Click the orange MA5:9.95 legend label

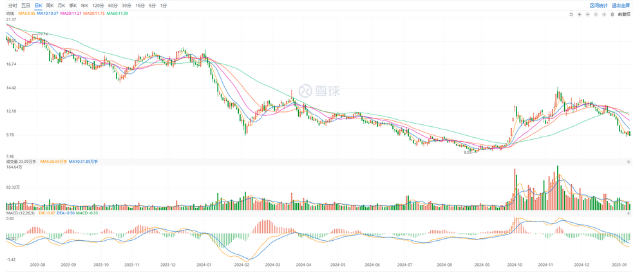tap(26, 14)
